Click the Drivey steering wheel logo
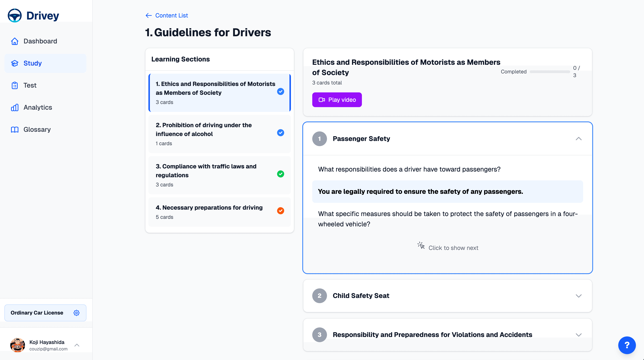644x360 pixels. pyautogui.click(x=15, y=15)
